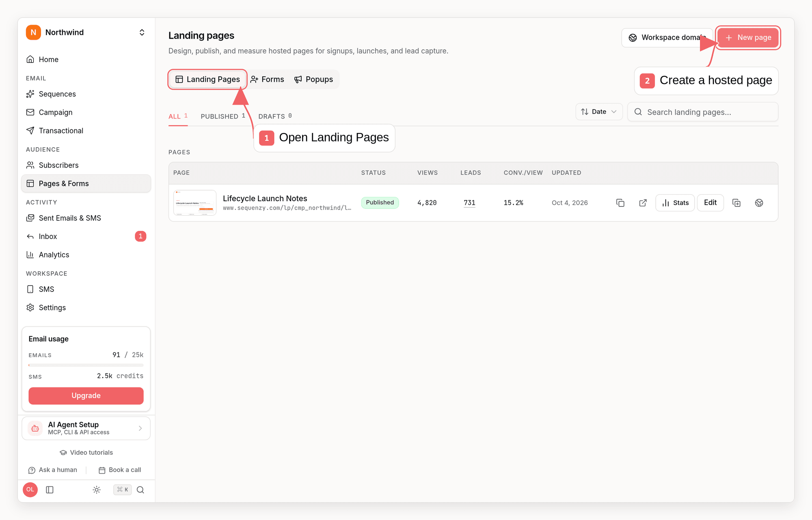Click the Oct 4, 2026 updated date
This screenshot has width=812, height=520.
coord(570,203)
